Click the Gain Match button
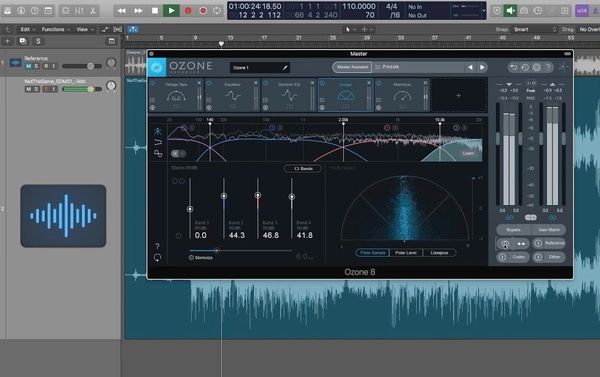 (549, 230)
